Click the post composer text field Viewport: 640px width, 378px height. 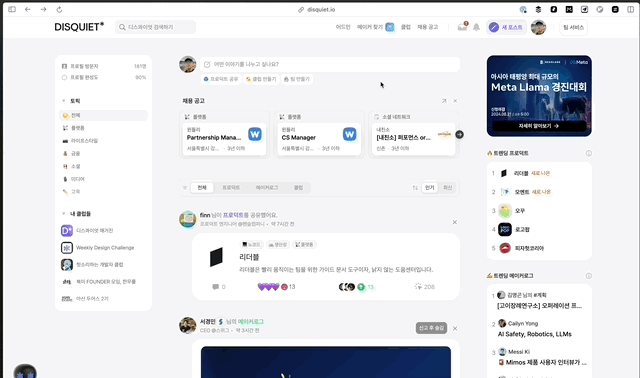[x=329, y=64]
